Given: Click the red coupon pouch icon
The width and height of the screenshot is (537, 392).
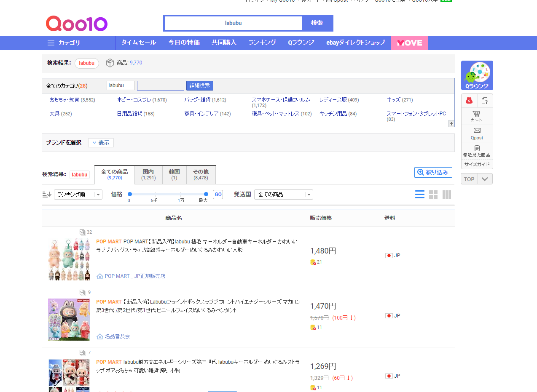Looking at the screenshot, I should [469, 101].
